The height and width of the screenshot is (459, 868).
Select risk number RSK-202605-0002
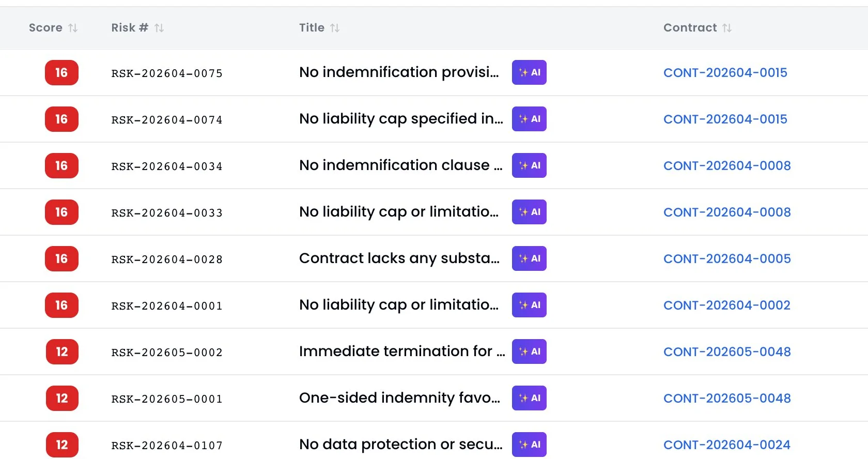click(x=167, y=353)
